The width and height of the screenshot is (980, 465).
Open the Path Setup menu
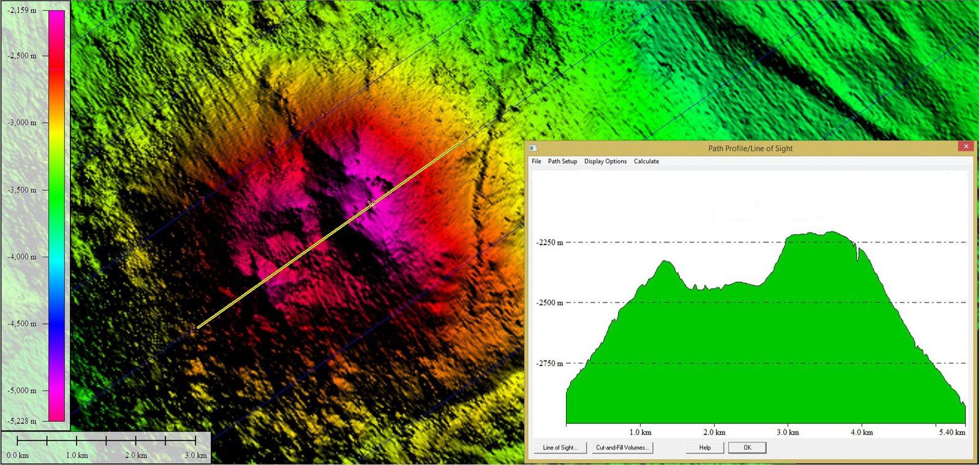(562, 161)
